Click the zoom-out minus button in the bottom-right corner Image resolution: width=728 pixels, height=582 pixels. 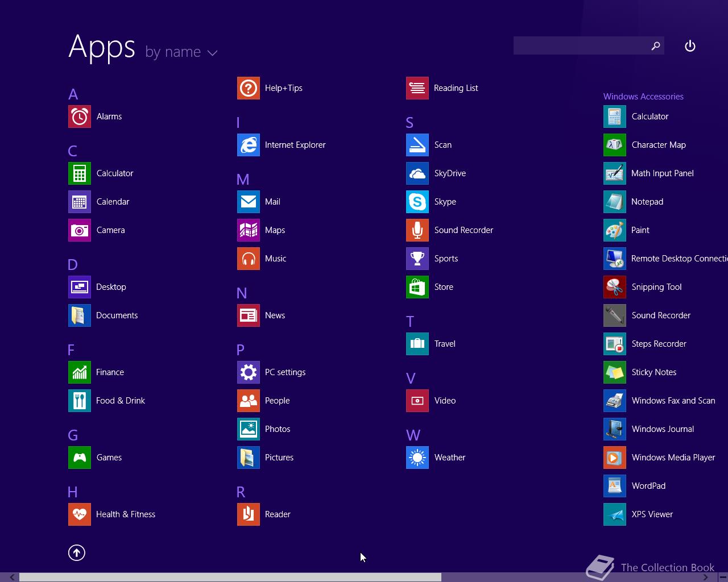click(x=722, y=577)
